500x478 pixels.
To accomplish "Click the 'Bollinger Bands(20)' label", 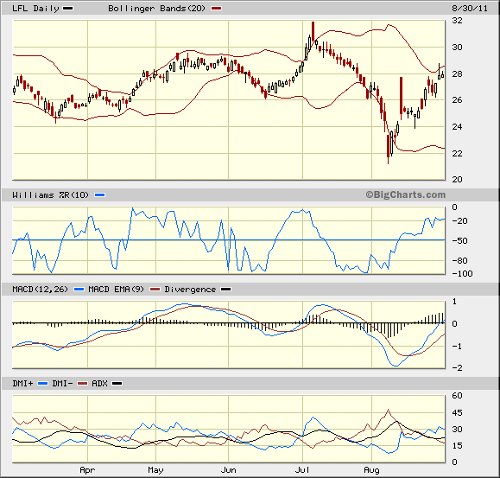I will coord(157,8).
